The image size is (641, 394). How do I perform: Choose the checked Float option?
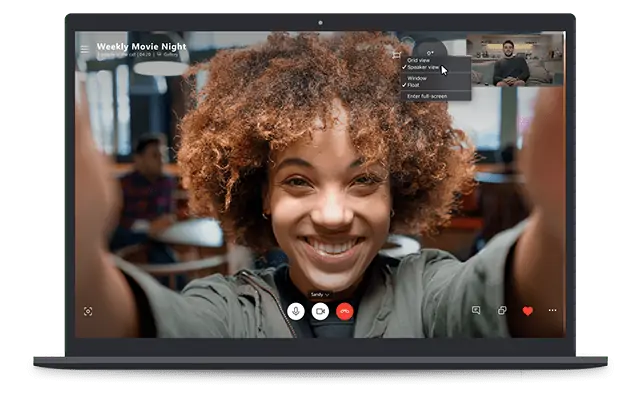point(435,85)
